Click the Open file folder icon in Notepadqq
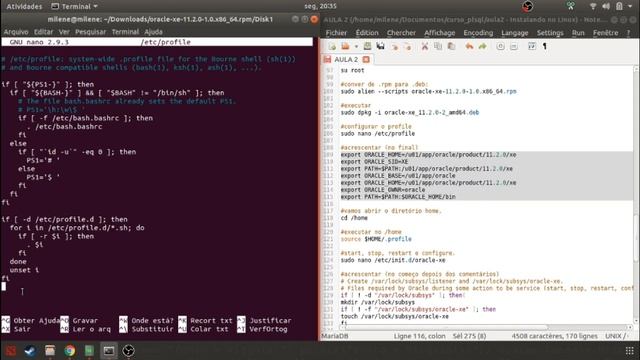The height and width of the screenshot is (360, 640). click(345, 46)
